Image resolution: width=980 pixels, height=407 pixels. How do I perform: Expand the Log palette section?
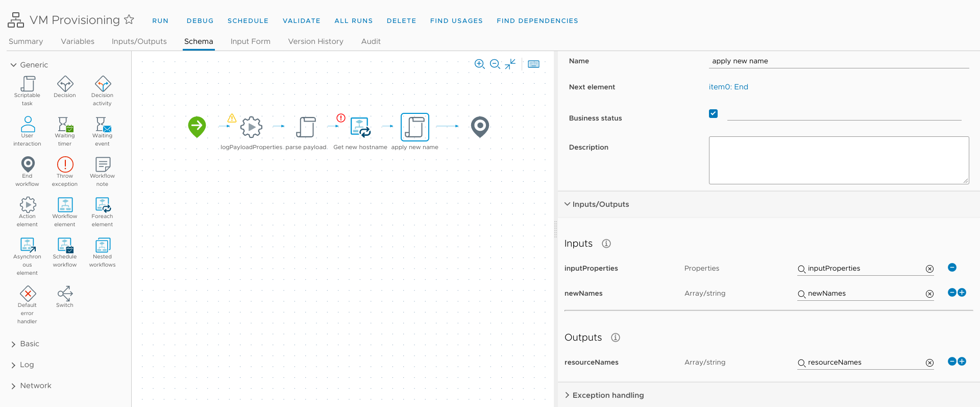click(x=13, y=365)
